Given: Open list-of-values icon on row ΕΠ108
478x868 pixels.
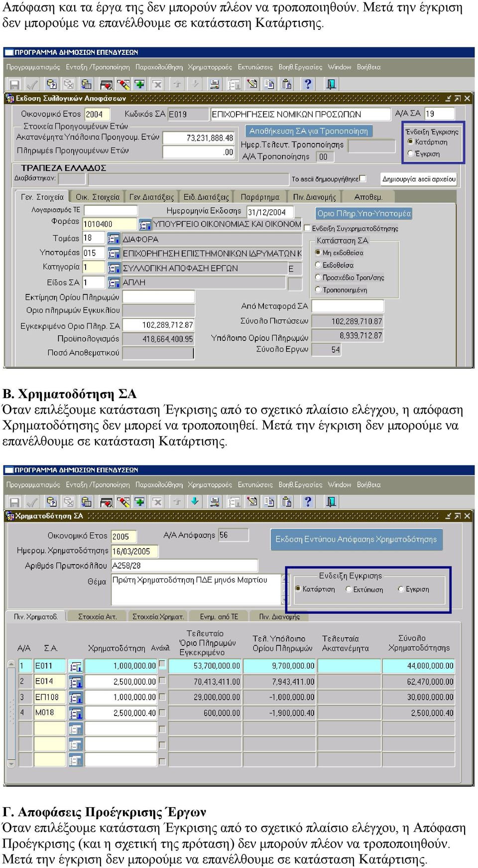Looking at the screenshot, I should pyautogui.click(x=76, y=698).
